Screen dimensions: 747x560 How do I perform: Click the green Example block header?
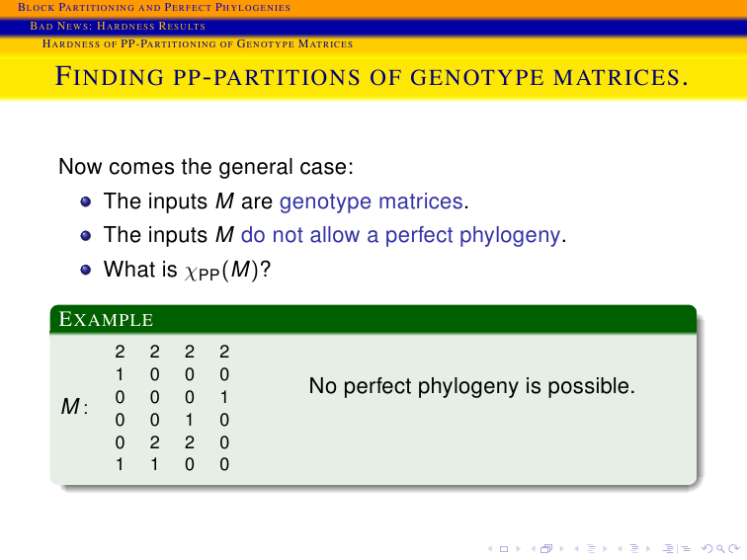click(373, 319)
